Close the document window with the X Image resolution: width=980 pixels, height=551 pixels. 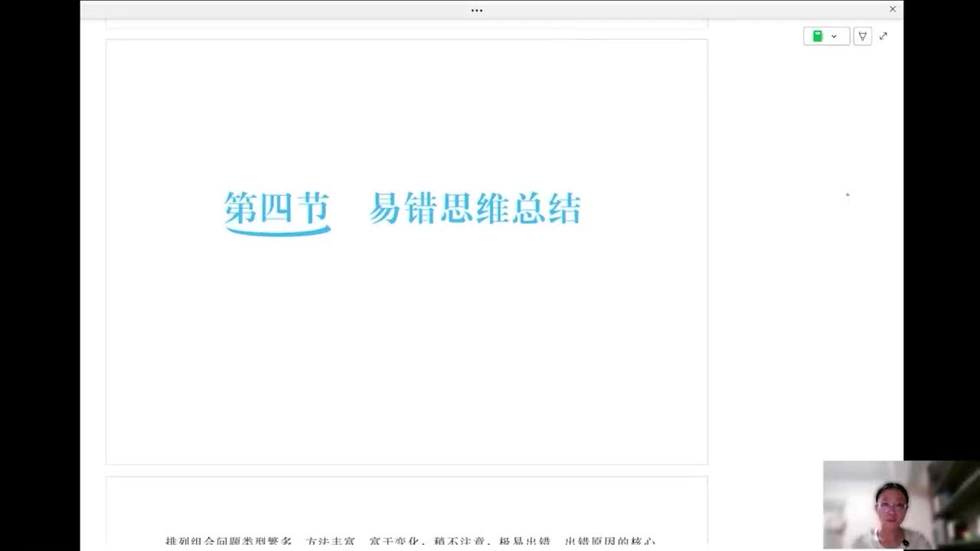[x=893, y=9]
